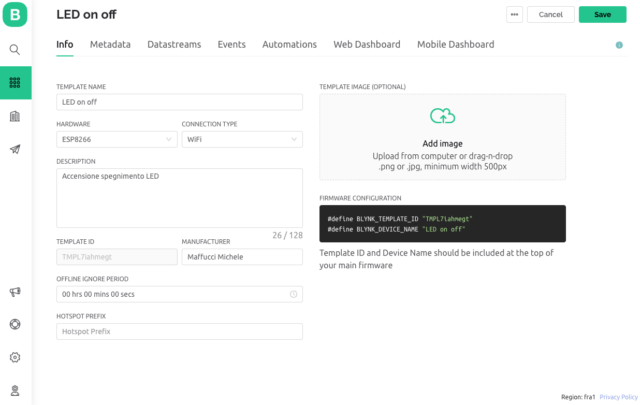
Task: Click the Blynk logo icon
Action: tap(15, 15)
